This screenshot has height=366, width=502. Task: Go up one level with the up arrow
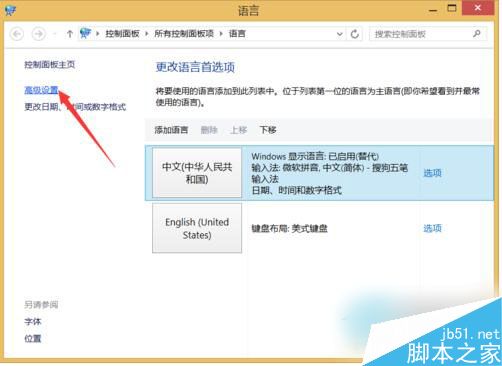tap(70, 34)
